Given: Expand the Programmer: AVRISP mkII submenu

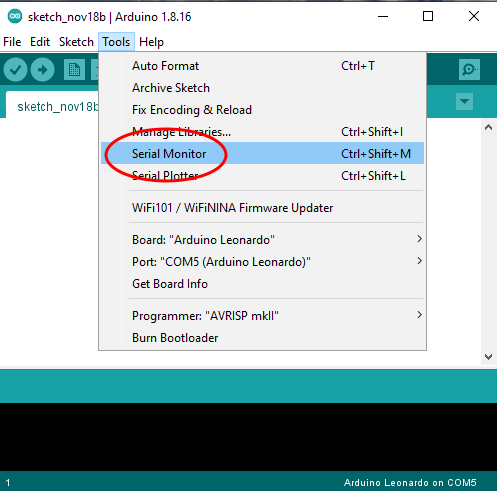Looking at the screenshot, I should 262,316.
